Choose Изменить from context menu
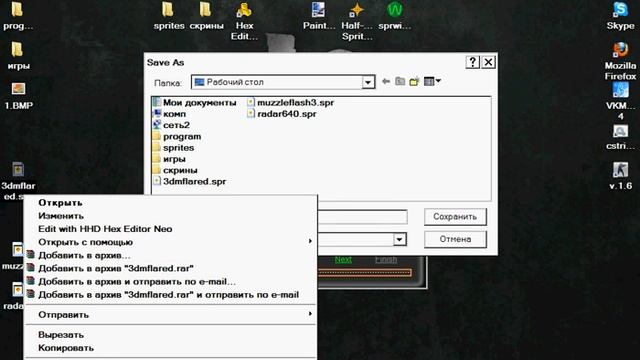Image resolution: width=640 pixels, height=360 pixels. 171,216
